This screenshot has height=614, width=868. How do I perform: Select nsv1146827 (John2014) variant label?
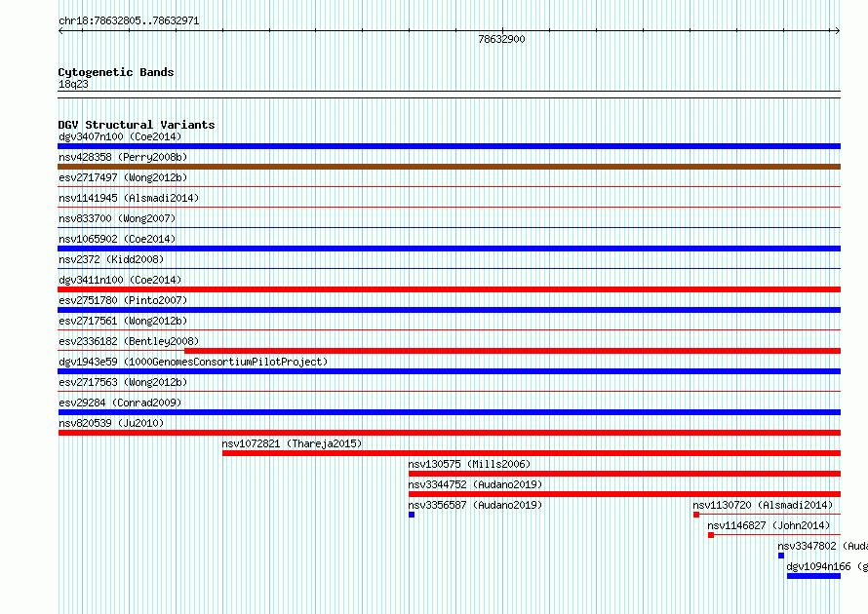[769, 525]
